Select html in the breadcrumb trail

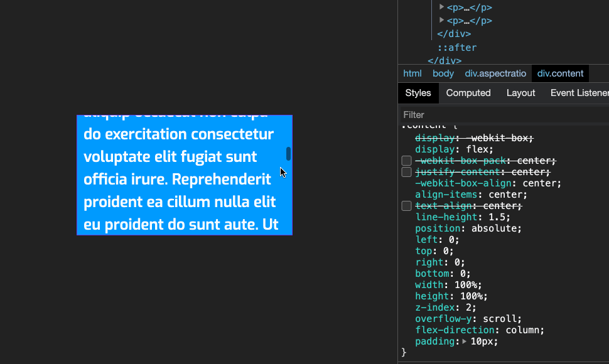click(412, 73)
